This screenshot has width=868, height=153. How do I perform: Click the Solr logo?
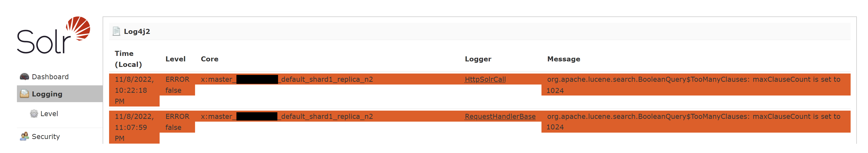tap(54, 35)
